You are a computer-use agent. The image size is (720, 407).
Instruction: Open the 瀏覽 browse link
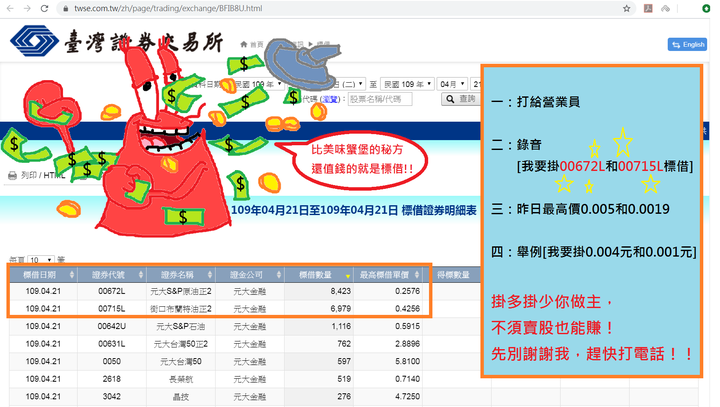[x=329, y=99]
